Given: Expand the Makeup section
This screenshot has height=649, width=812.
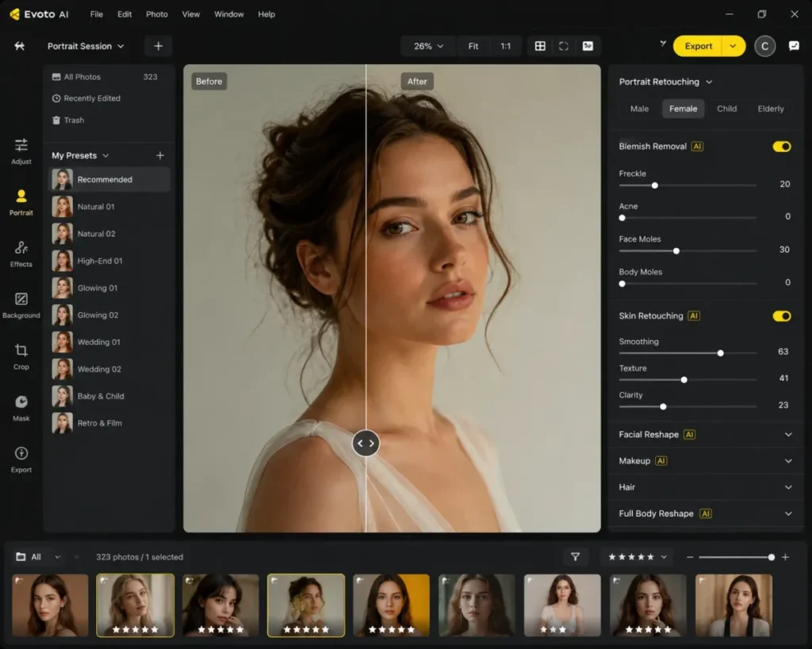Looking at the screenshot, I should 705,460.
